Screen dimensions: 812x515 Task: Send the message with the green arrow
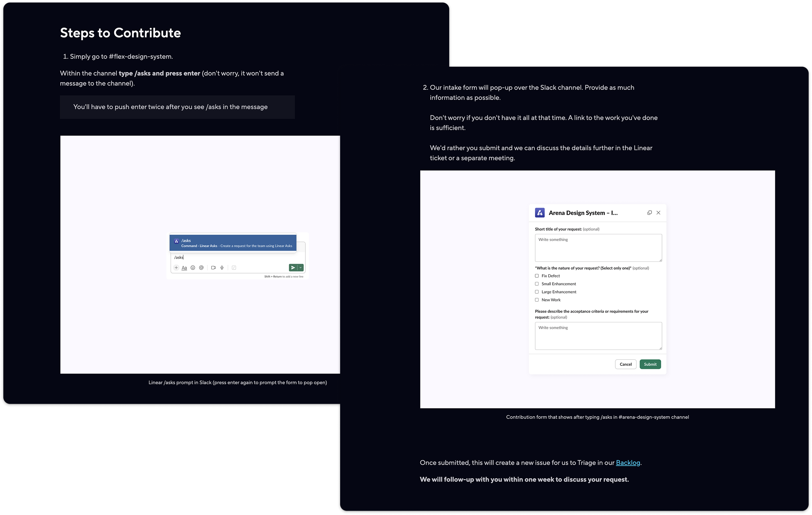click(293, 268)
